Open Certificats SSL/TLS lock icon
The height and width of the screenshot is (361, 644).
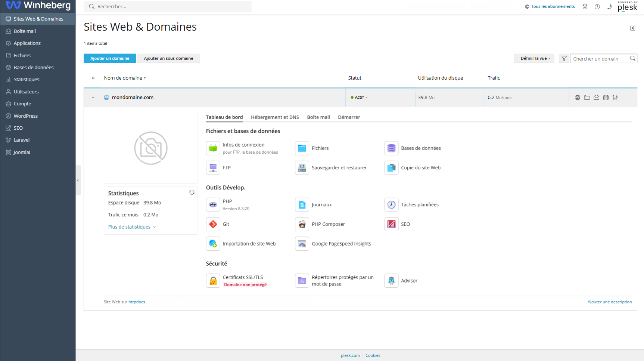tap(213, 281)
